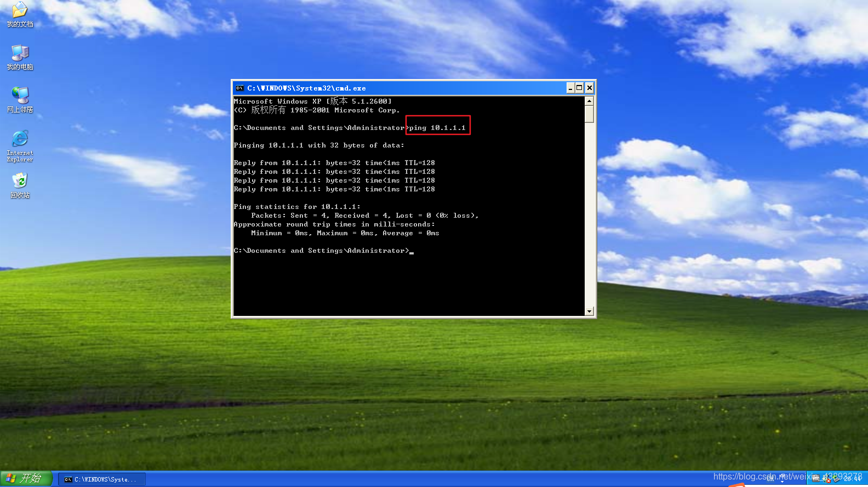Click the network connection tray icon
This screenshot has height=487, width=868.
click(x=836, y=479)
